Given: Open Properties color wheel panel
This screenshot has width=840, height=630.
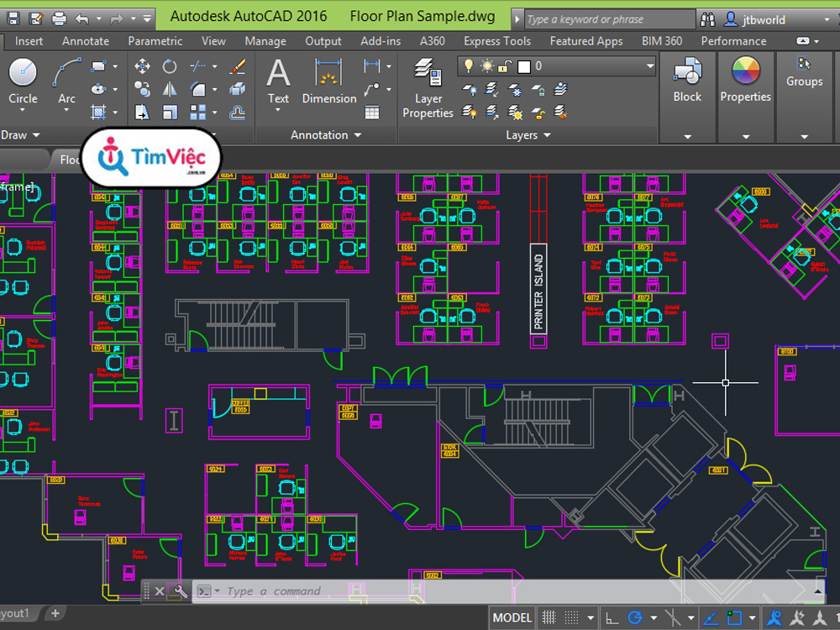Looking at the screenshot, I should (x=745, y=81).
